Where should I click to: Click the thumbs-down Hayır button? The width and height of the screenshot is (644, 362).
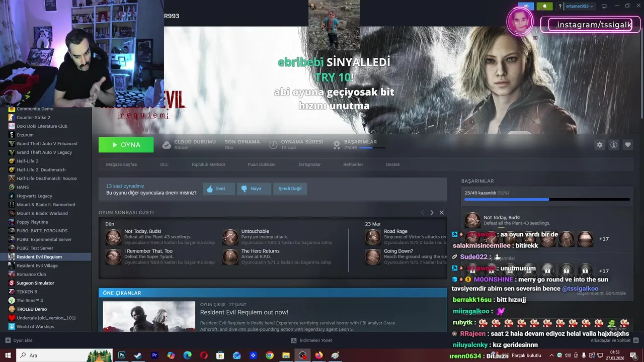254,189
